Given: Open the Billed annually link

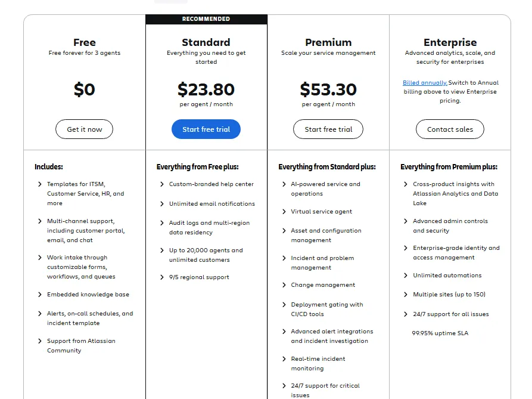Looking at the screenshot, I should (x=425, y=82).
